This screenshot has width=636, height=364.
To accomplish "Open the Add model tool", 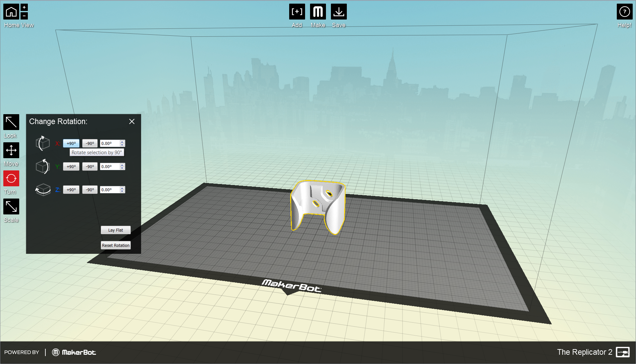I will pyautogui.click(x=297, y=12).
